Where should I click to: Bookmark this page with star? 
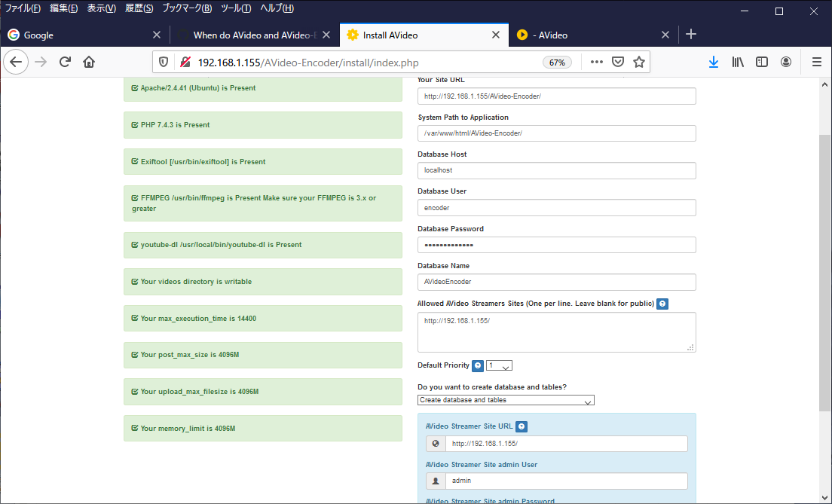click(x=639, y=62)
